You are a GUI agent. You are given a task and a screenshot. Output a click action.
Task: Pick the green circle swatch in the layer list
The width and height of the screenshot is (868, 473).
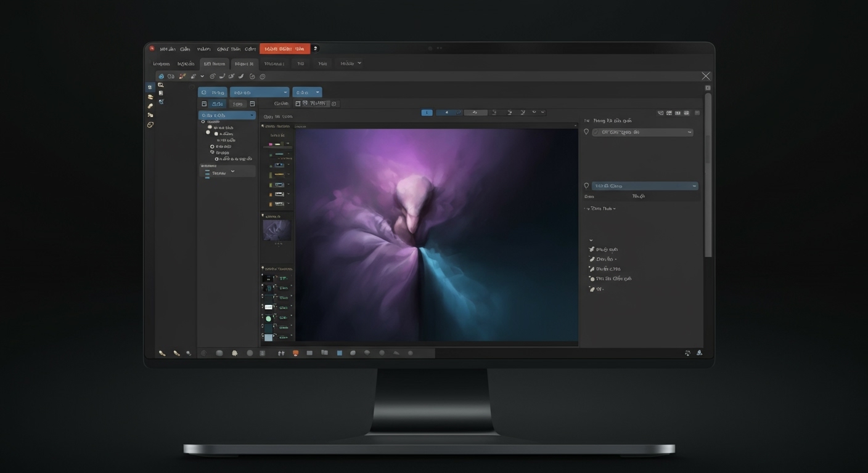click(268, 318)
